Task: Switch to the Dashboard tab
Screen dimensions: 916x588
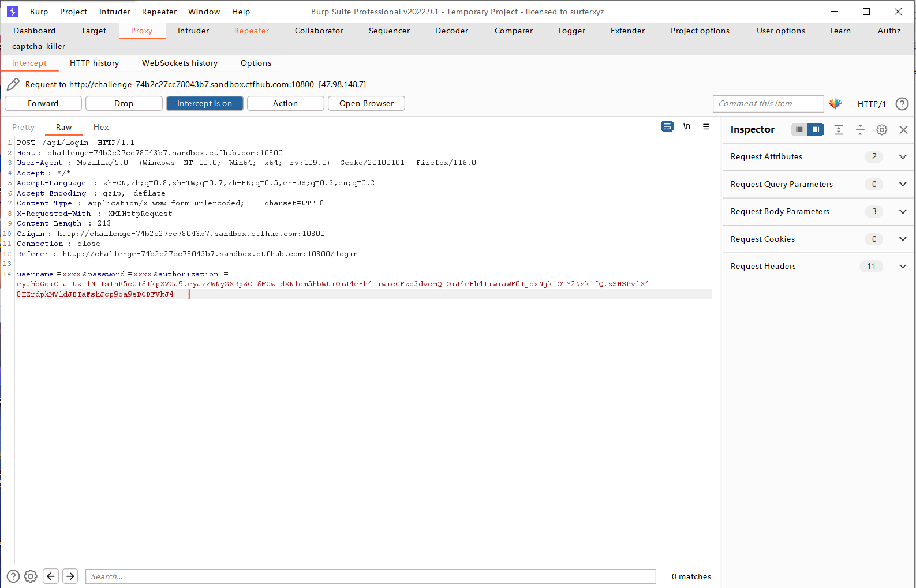Action: (x=35, y=31)
